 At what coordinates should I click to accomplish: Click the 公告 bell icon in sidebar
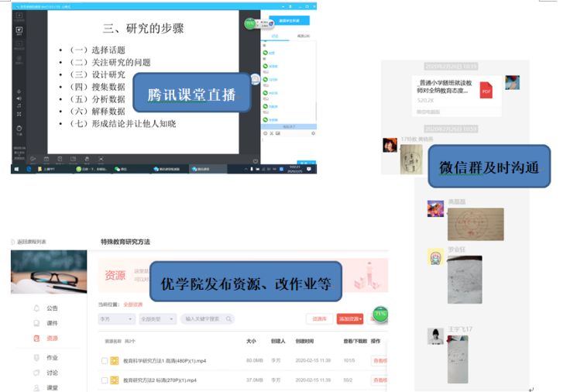pos(36,308)
